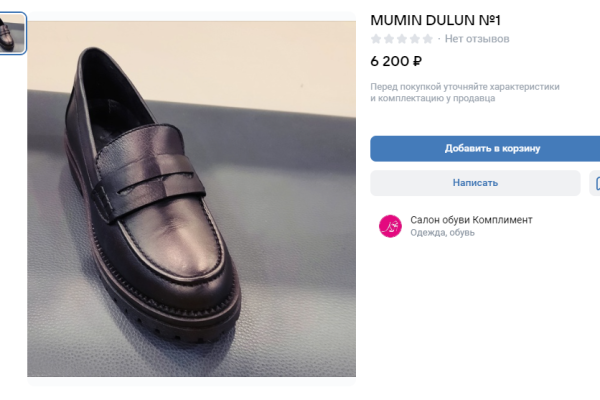Viewport: 600px width, 400px height.
Task: Click the partially visible button beside Написать
Action: point(595,183)
